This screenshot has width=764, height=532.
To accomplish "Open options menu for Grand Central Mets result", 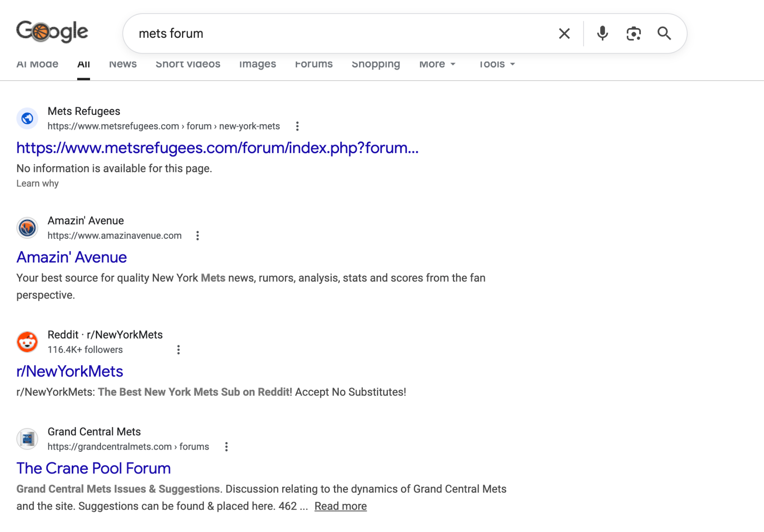I will click(x=226, y=447).
